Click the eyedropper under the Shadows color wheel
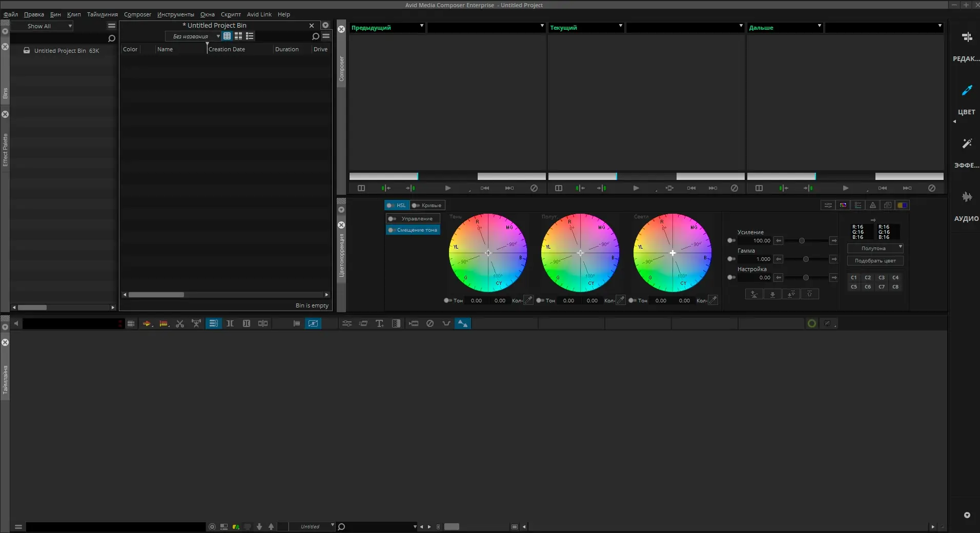 [x=528, y=300]
